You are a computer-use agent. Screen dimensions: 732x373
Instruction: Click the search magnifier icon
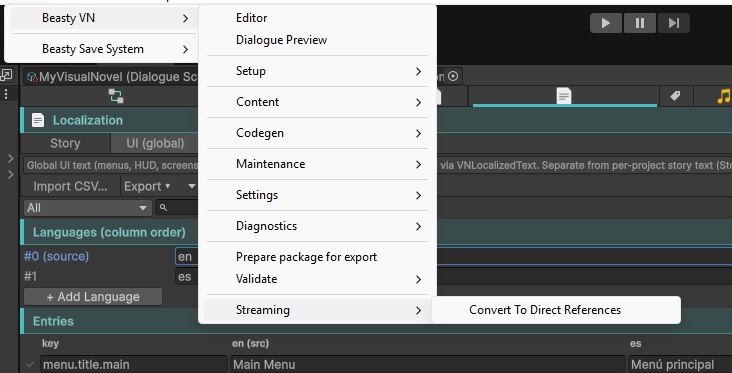pos(163,208)
